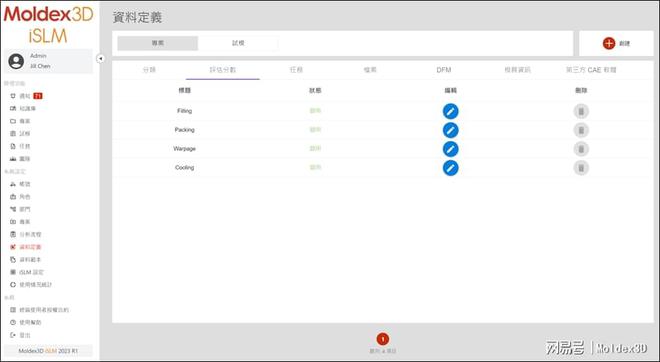
Task: Open the 任務 tab in data definition
Action: [x=296, y=70]
